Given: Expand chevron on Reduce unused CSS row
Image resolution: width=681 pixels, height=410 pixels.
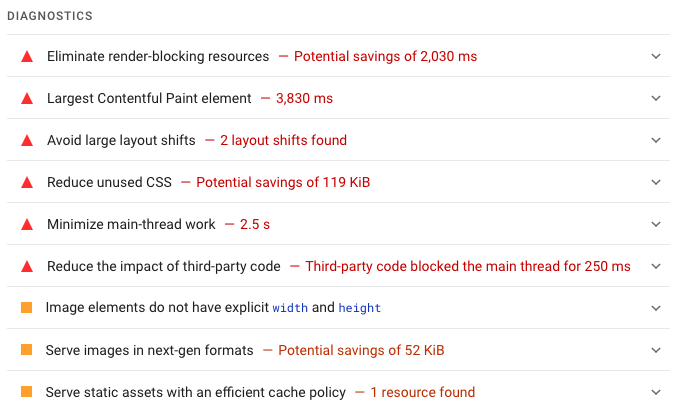Looking at the screenshot, I should click(656, 182).
